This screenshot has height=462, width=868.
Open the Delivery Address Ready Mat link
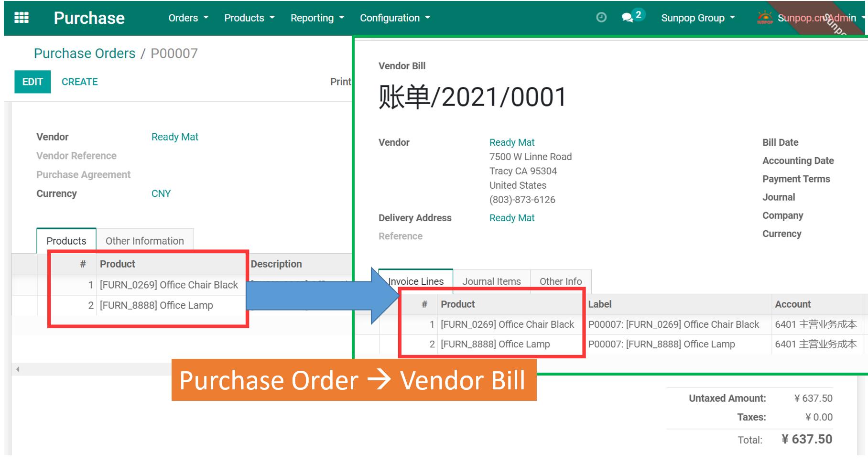pyautogui.click(x=511, y=218)
